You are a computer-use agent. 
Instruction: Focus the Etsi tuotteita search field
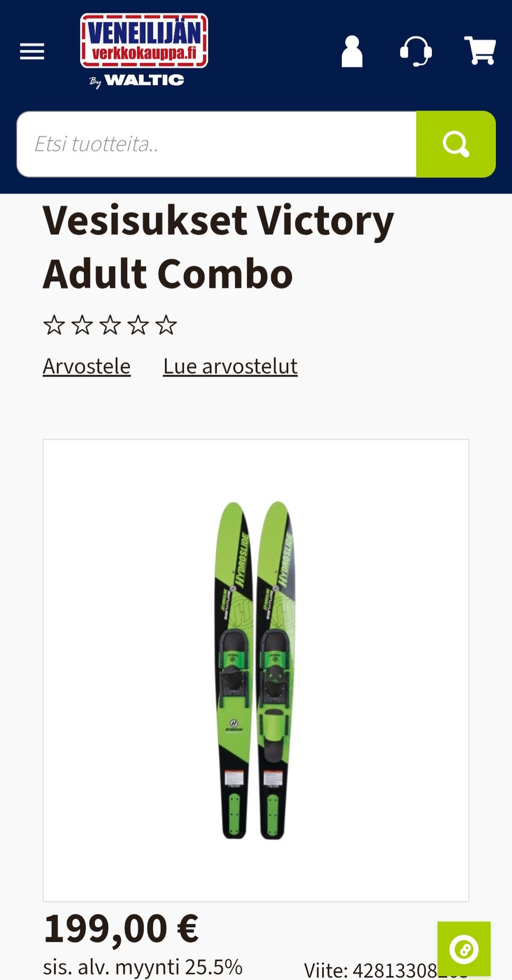[x=217, y=144]
